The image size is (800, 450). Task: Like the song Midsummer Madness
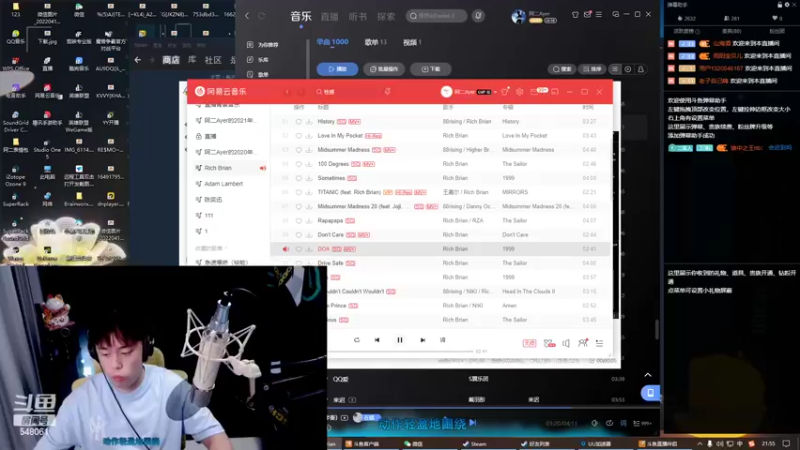[x=298, y=150]
